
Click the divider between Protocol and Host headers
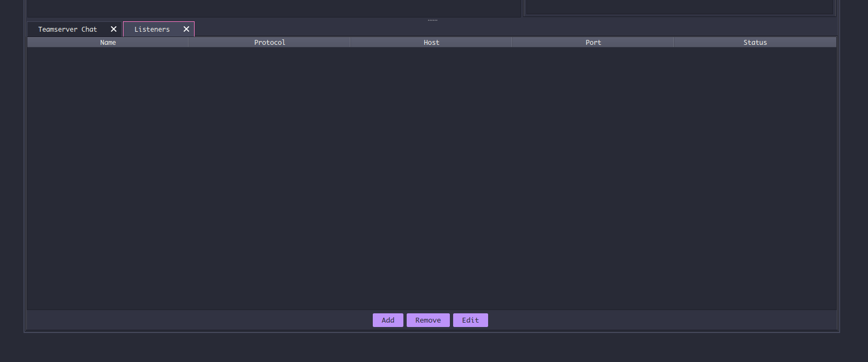(x=350, y=43)
